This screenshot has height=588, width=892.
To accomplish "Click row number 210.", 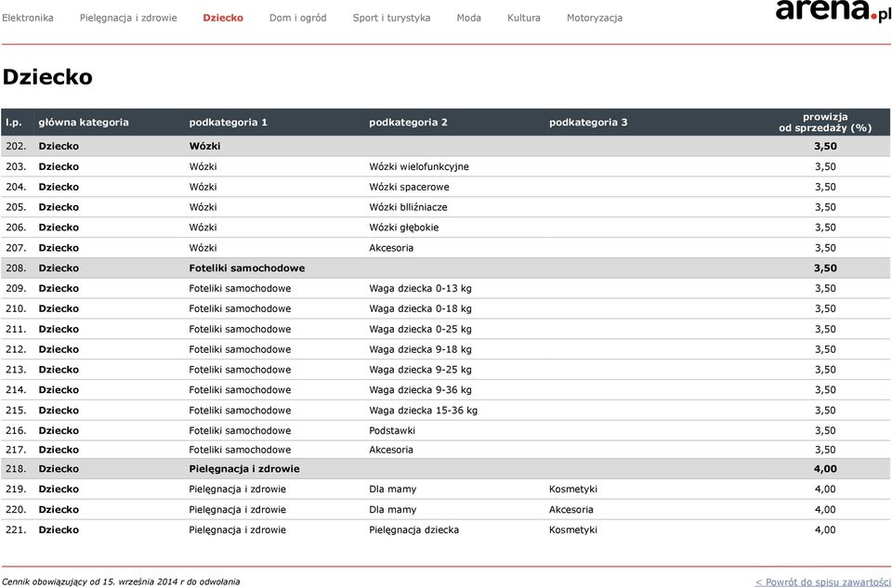I will pos(16,308).
